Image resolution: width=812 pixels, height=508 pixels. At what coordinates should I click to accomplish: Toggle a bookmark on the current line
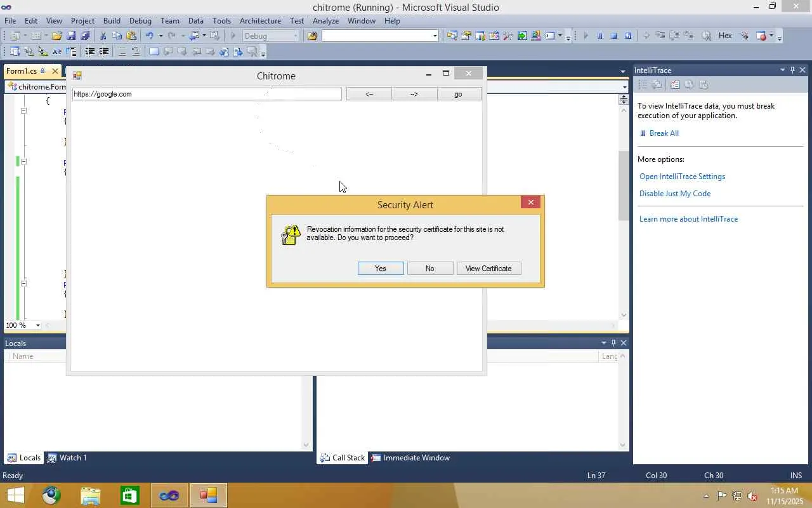(154, 52)
